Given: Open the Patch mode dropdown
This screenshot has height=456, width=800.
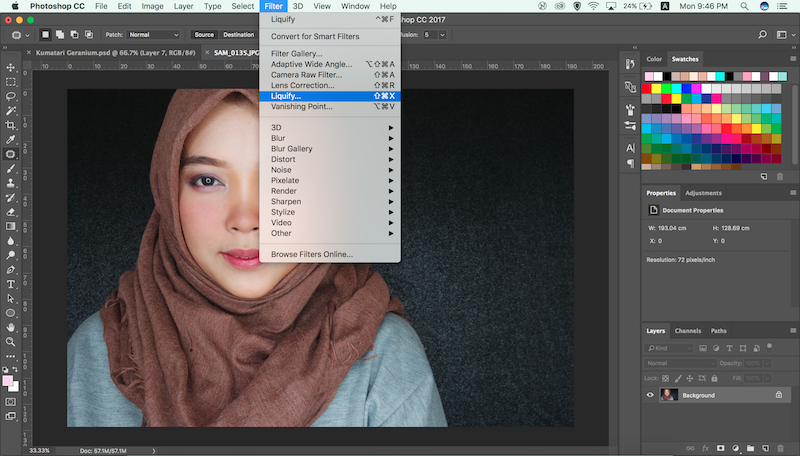Looking at the screenshot, I should pyautogui.click(x=153, y=34).
